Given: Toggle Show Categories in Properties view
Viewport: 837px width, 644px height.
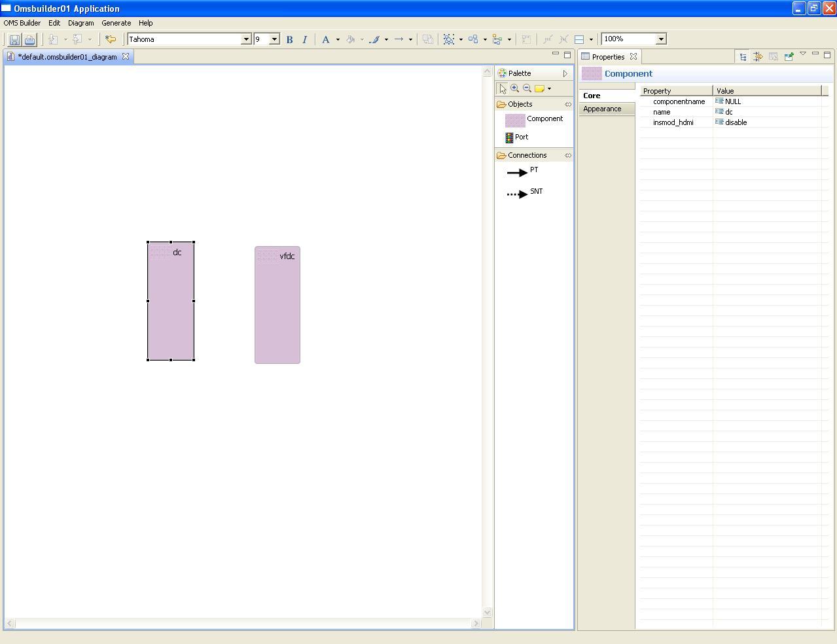Looking at the screenshot, I should tap(743, 57).
